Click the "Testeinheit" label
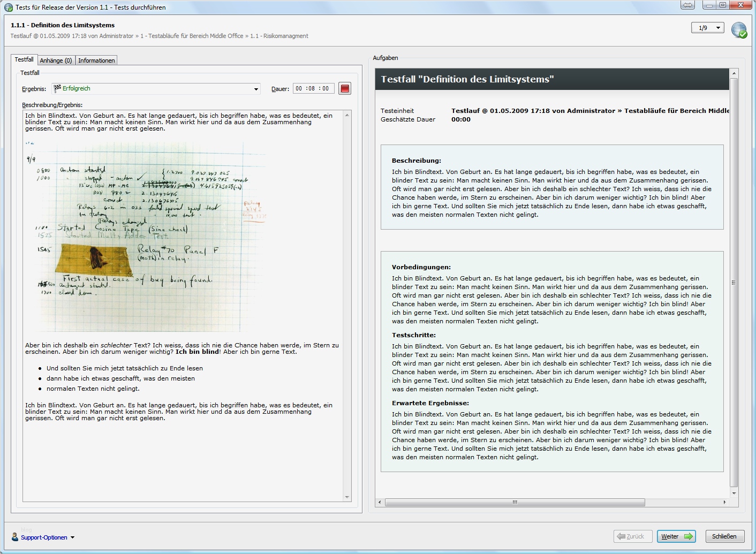This screenshot has height=554, width=756. (x=397, y=111)
